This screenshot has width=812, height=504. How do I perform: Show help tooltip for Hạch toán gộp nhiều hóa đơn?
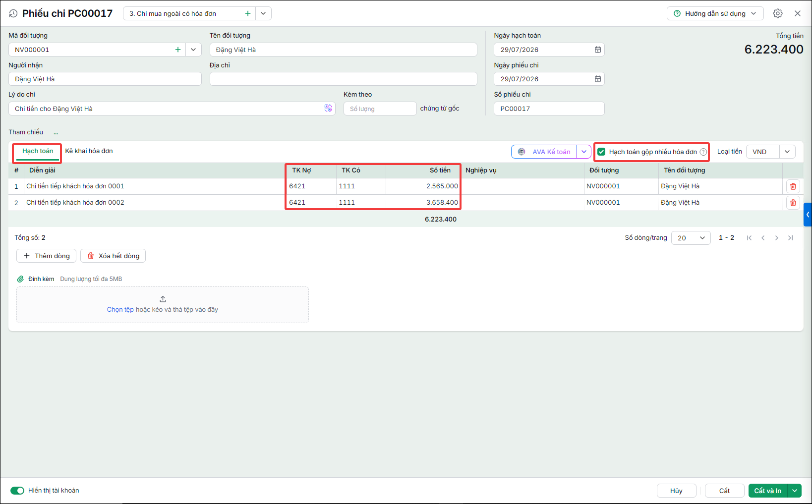click(703, 152)
